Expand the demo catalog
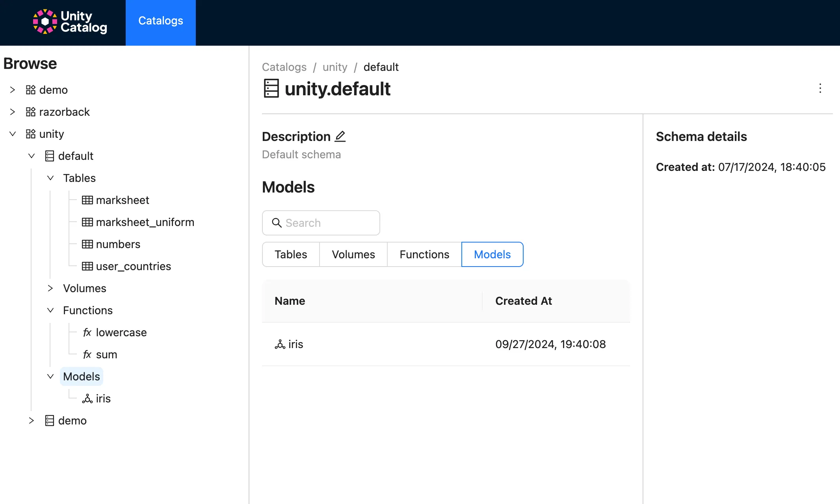 (12, 90)
